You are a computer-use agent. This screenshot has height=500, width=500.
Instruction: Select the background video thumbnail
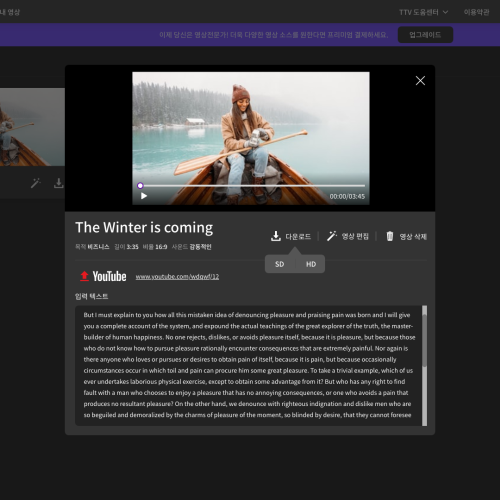point(32,127)
